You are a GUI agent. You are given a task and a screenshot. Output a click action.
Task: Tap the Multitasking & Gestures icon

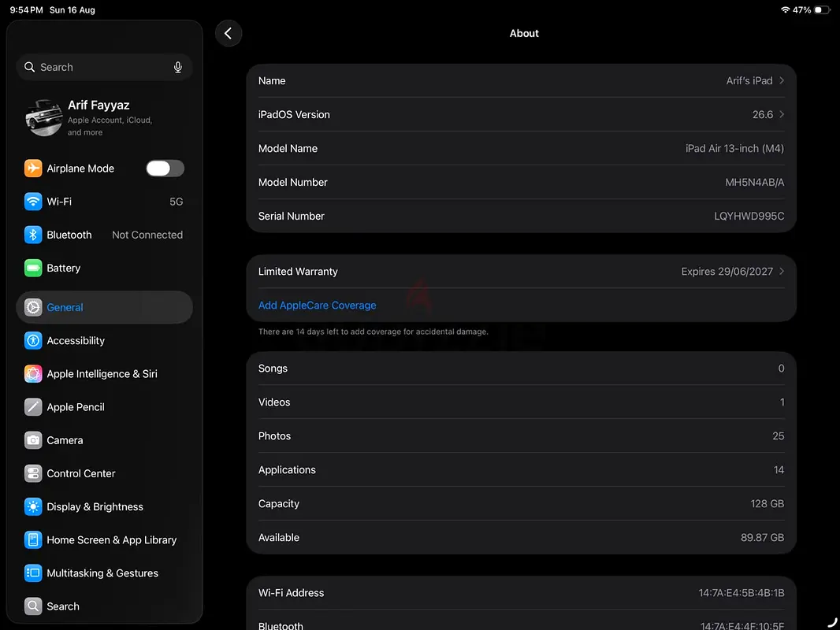coord(33,573)
